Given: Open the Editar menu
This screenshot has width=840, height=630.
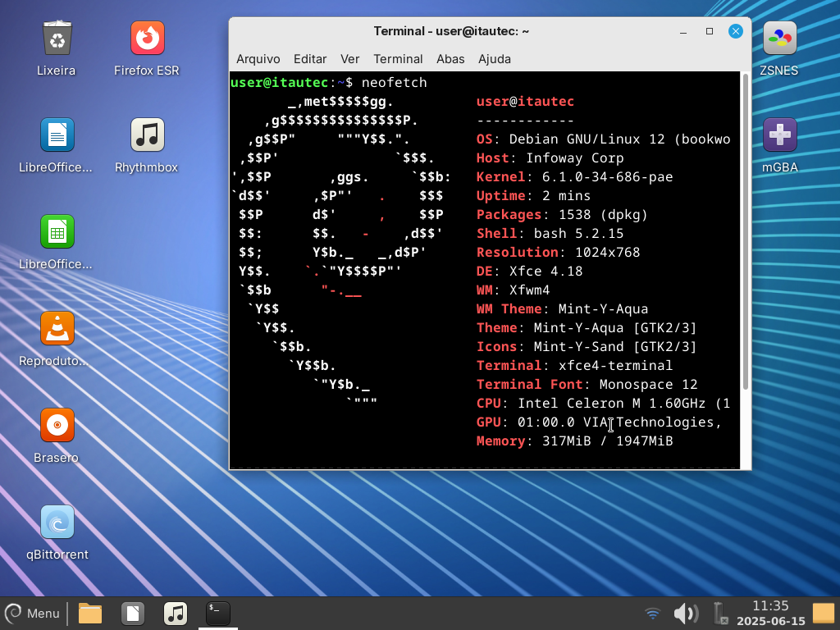Looking at the screenshot, I should (310, 59).
